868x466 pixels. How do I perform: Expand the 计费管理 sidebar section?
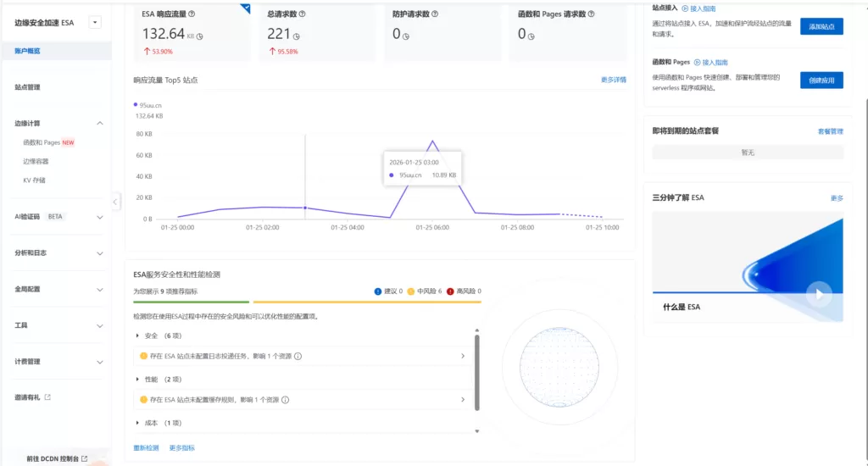click(100, 363)
